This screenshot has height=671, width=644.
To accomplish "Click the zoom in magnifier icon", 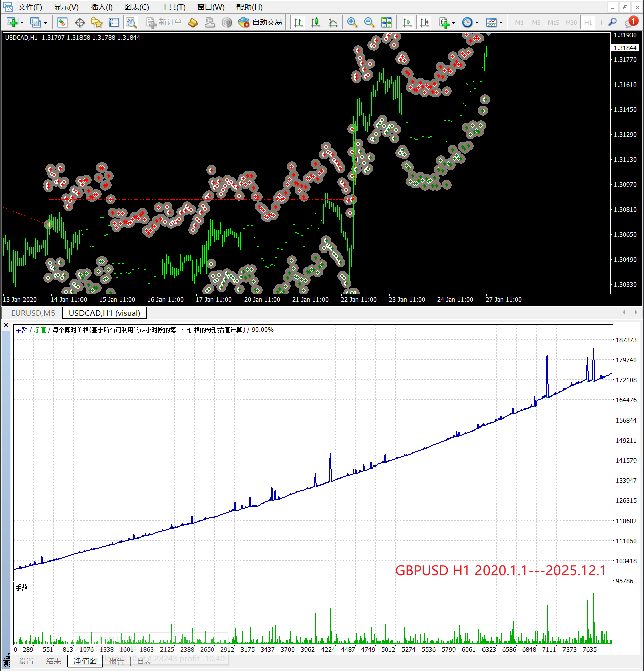I will point(352,22).
